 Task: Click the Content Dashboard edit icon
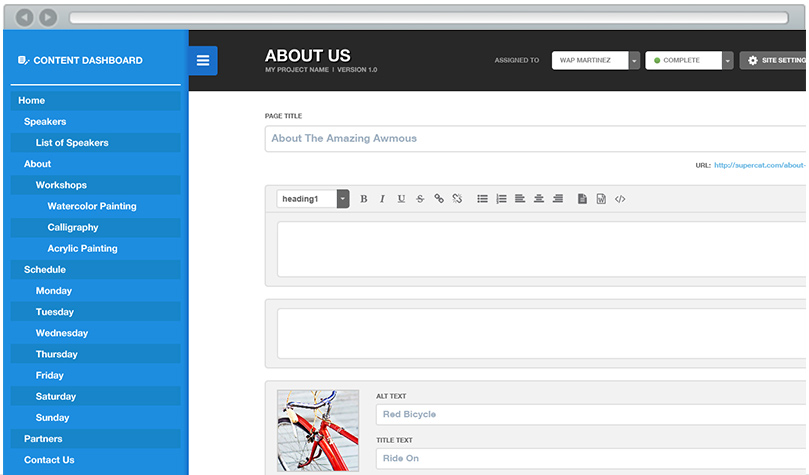pyautogui.click(x=23, y=60)
